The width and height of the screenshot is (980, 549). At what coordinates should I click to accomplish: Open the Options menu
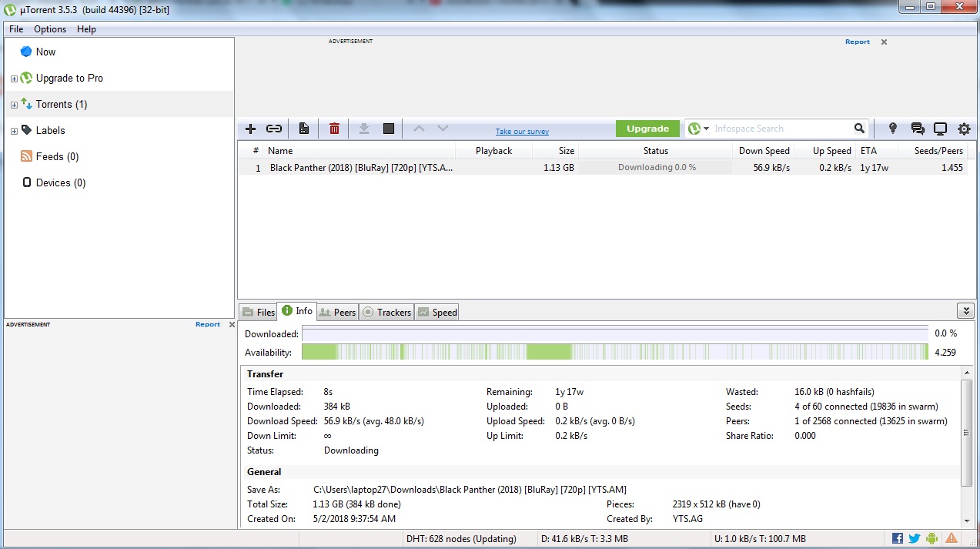50,29
